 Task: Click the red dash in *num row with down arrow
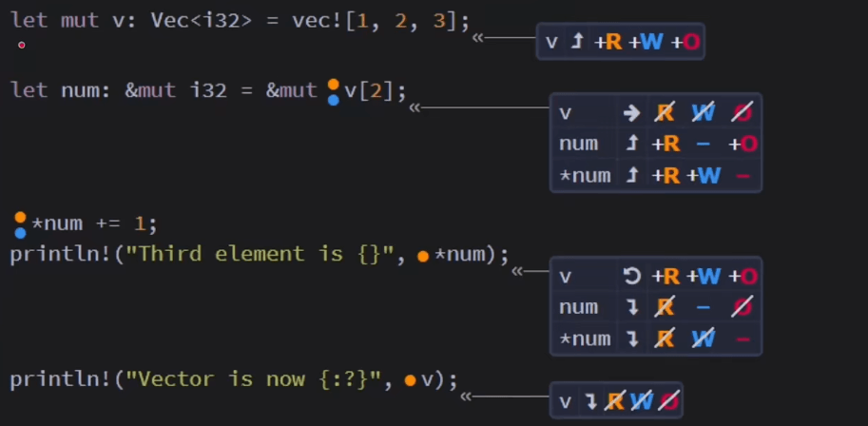coord(743,339)
